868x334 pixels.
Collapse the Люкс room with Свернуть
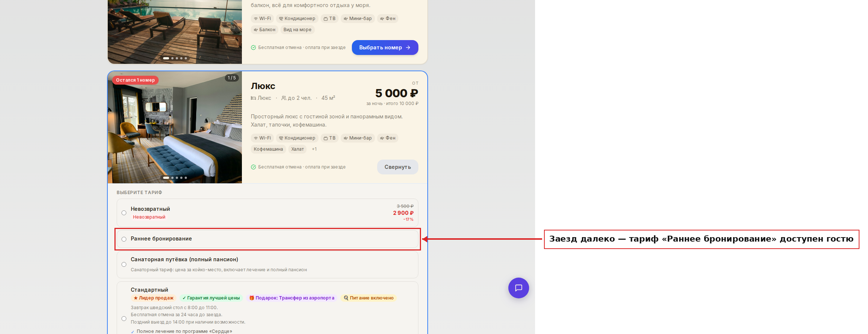[x=398, y=167]
